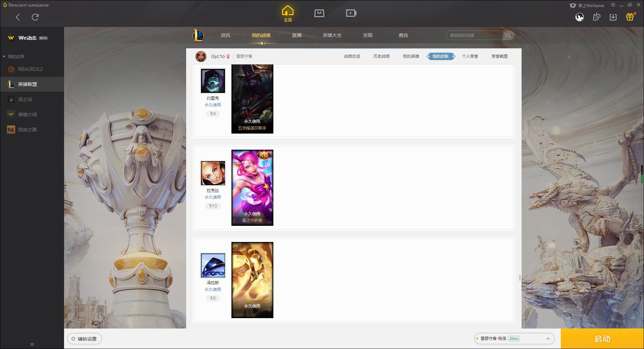Click the sidebar bottom menu lines icon
This screenshot has width=644, height=349.
point(32,344)
